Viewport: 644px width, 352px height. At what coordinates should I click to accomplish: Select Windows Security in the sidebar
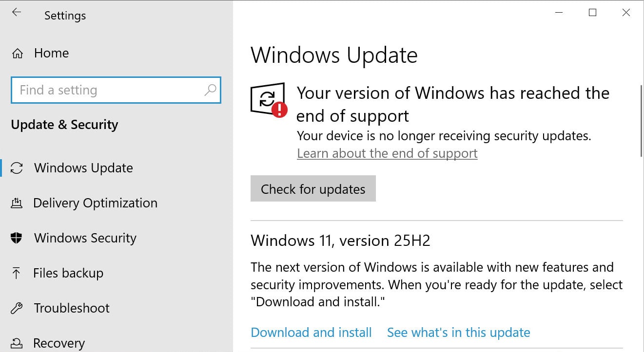pyautogui.click(x=85, y=238)
